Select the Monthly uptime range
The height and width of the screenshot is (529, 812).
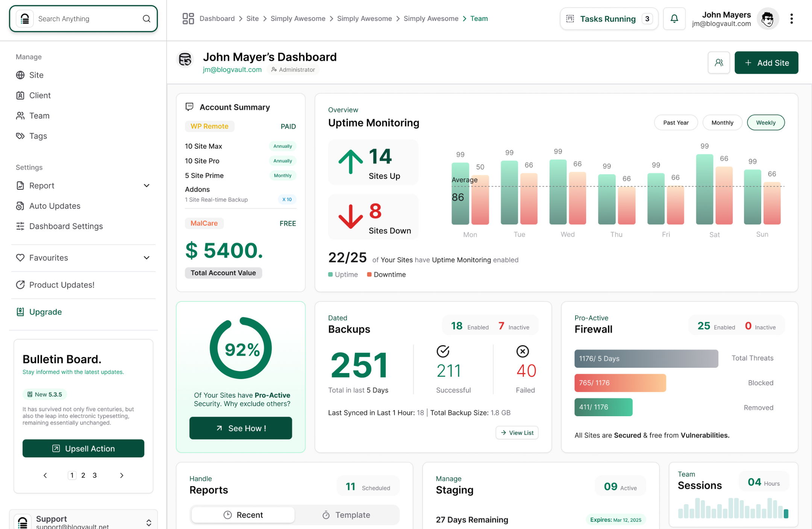[x=722, y=123]
